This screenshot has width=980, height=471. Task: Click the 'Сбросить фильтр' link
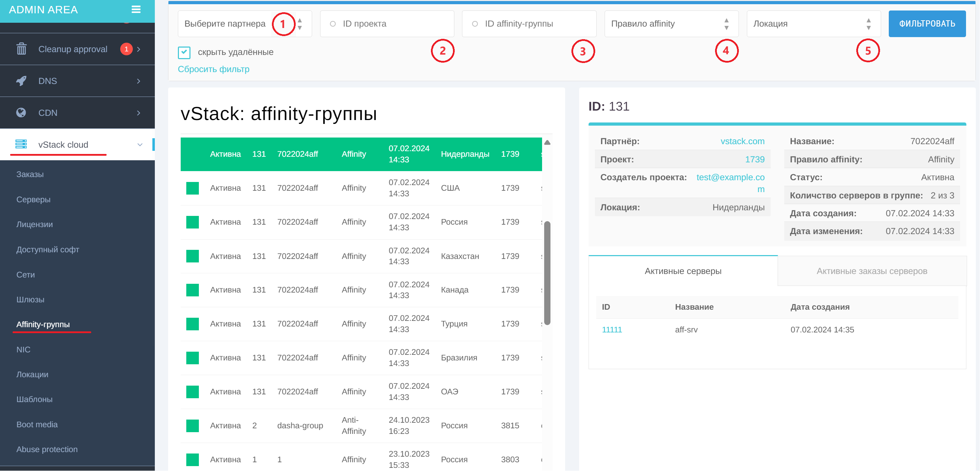(x=214, y=69)
